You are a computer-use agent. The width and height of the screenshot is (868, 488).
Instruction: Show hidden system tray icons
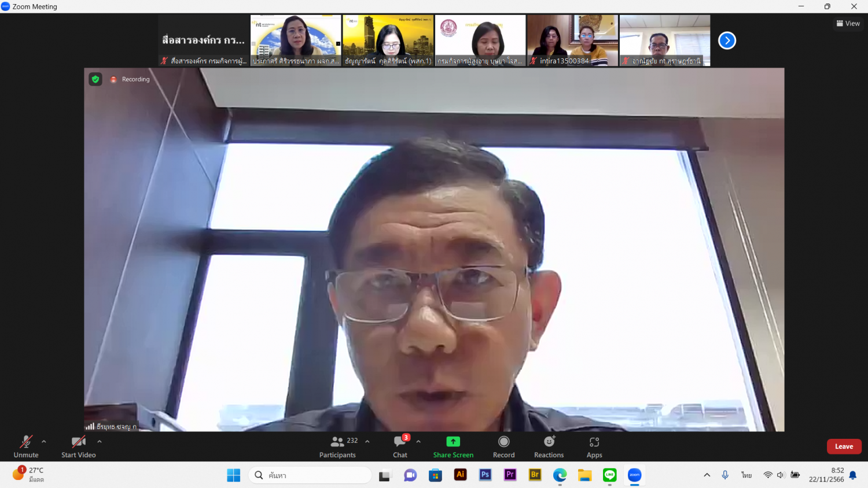tap(707, 475)
